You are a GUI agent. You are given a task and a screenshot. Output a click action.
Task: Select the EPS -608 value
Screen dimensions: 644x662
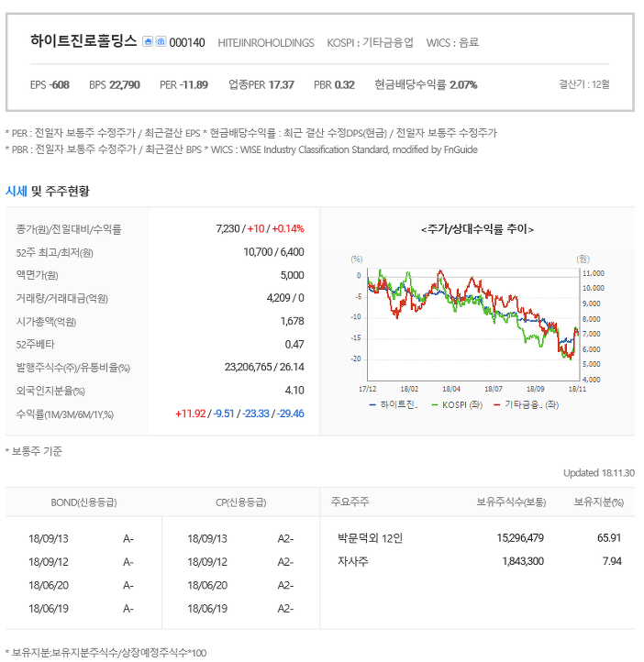click(50, 85)
